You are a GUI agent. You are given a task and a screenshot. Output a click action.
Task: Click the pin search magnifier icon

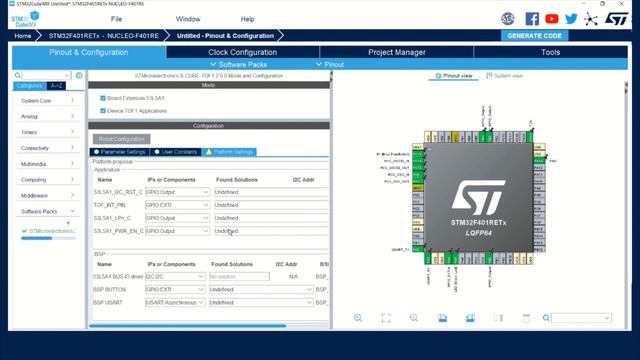click(x=546, y=318)
